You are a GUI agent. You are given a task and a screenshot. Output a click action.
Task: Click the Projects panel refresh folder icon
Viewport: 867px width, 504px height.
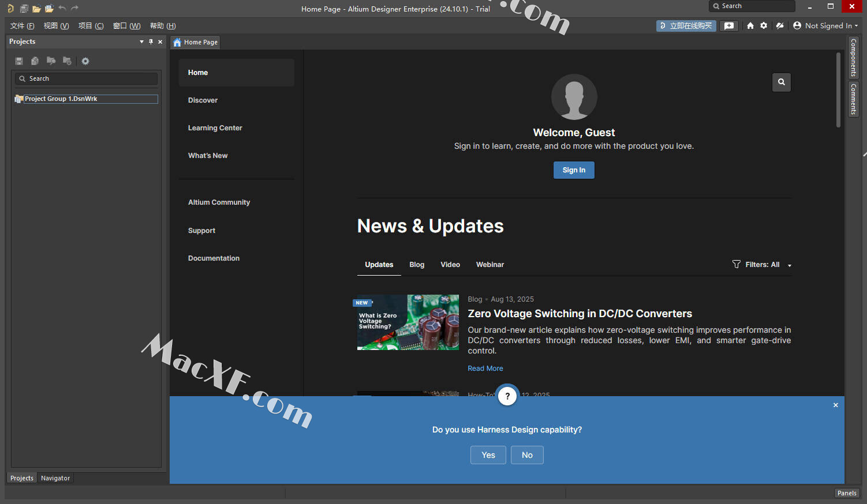(67, 61)
